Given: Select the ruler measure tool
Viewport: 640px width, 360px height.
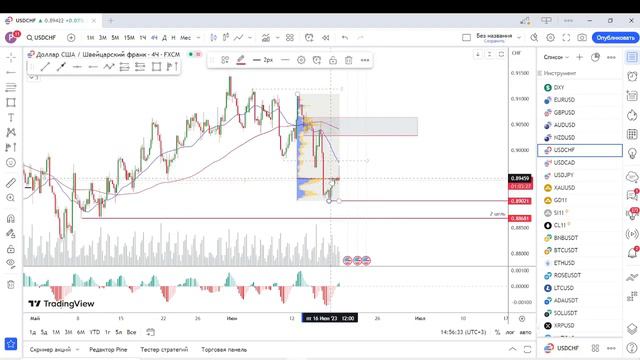Looking at the screenshot, I should click(11, 183).
